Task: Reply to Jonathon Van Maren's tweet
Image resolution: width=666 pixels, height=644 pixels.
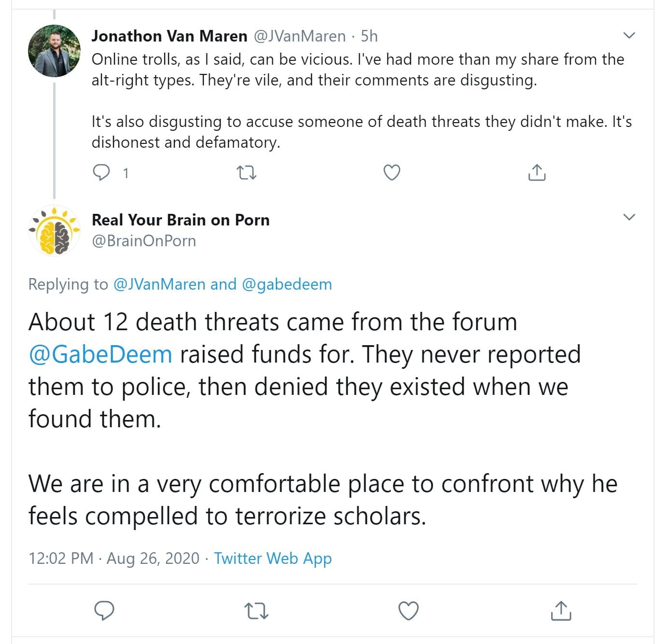Action: [101, 172]
